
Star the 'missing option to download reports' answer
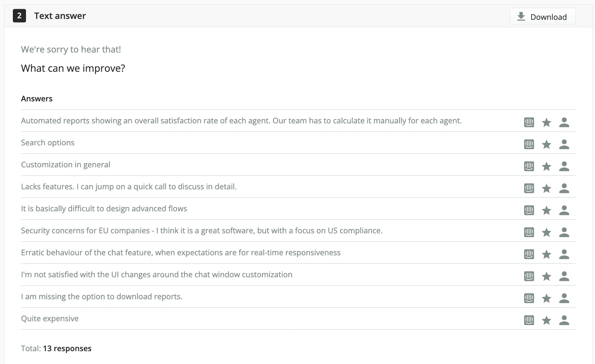pyautogui.click(x=546, y=298)
